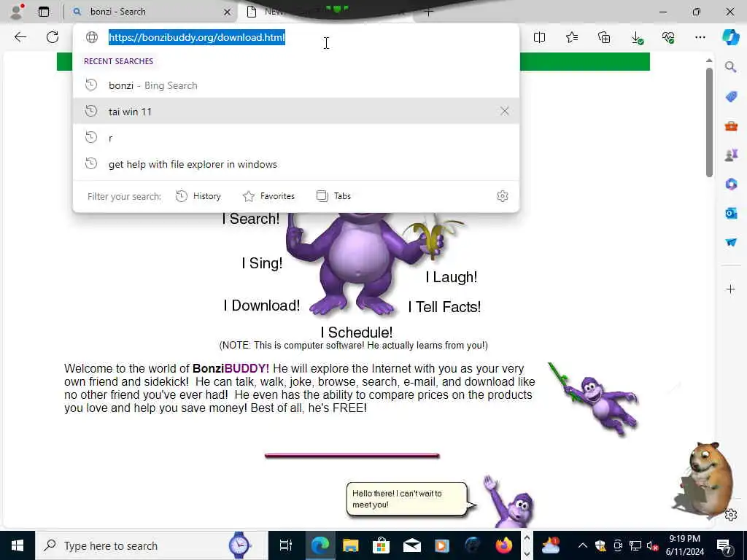Filter search by History
747x560 pixels.
tap(198, 196)
